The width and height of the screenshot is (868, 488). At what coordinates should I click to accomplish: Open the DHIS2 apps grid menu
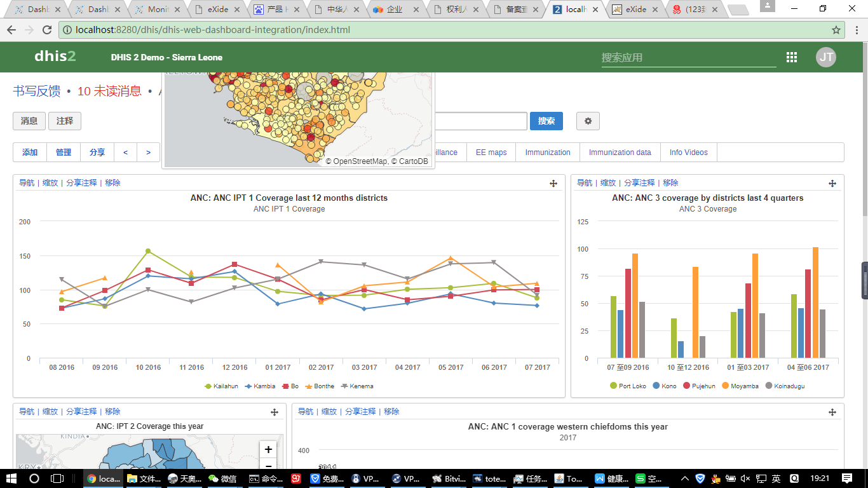click(791, 57)
